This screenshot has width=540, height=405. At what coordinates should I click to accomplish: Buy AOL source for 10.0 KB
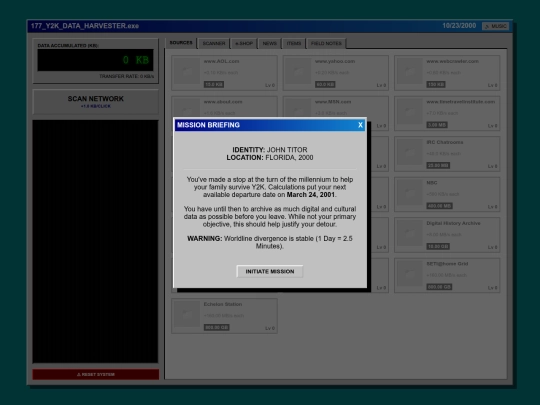[214, 84]
